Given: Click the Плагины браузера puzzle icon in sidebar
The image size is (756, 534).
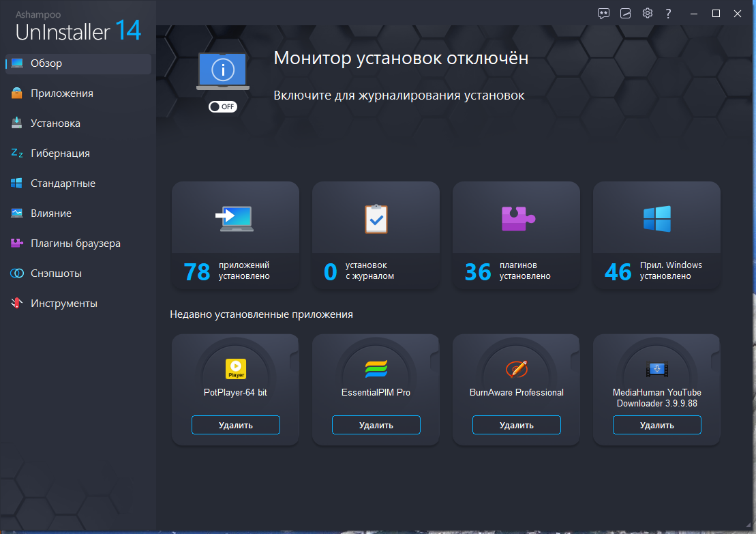Looking at the screenshot, I should pyautogui.click(x=17, y=243).
